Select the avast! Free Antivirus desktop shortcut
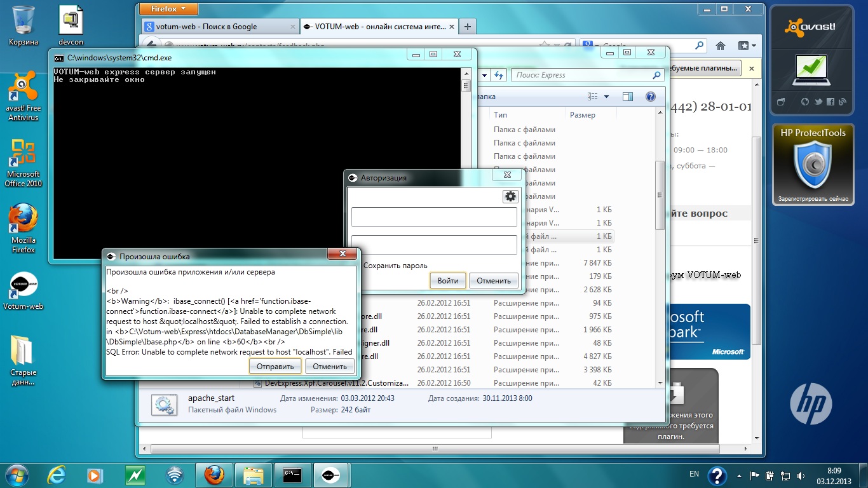The width and height of the screenshot is (868, 488). coord(24,97)
